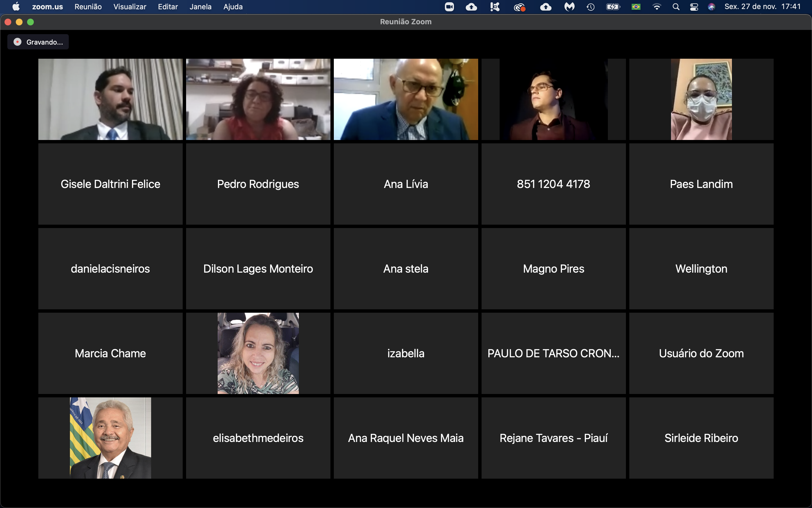Select the elisabethmedeiros participant tile
The image size is (812, 508).
258,438
